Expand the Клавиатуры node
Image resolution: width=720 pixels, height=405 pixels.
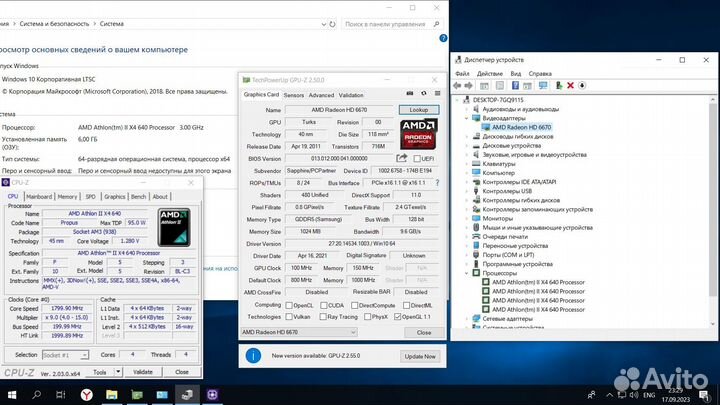467,164
